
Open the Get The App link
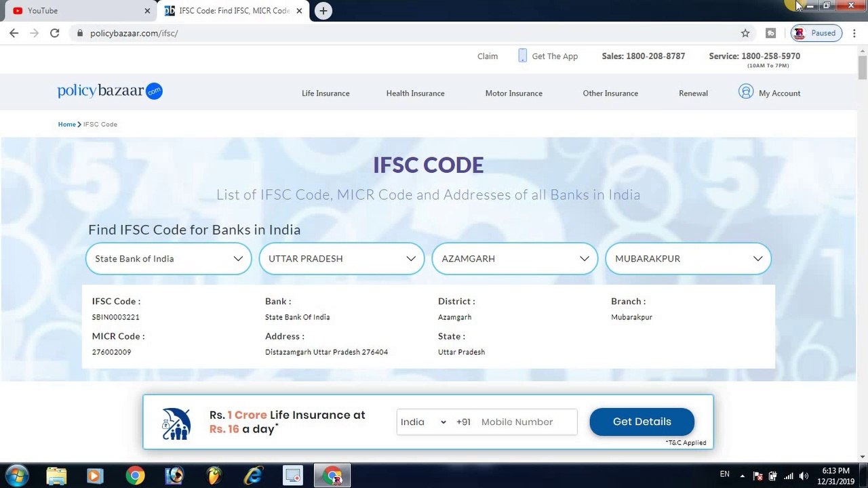coord(555,56)
